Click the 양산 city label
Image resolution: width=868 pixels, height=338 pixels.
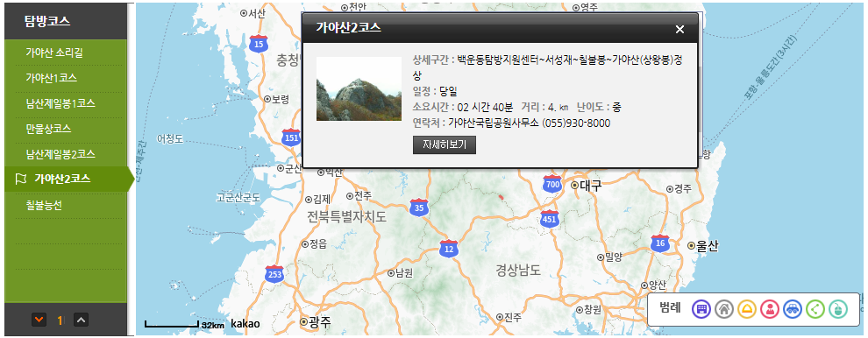657,285
